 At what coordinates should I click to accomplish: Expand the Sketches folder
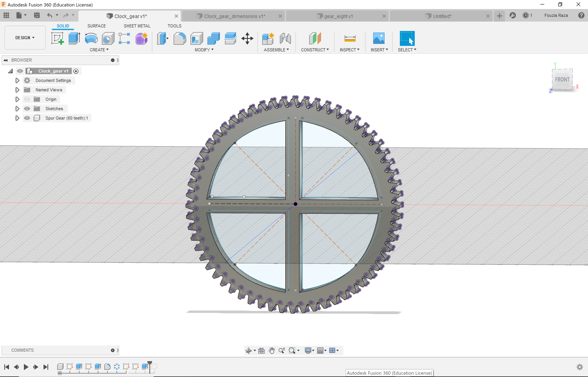coord(17,108)
